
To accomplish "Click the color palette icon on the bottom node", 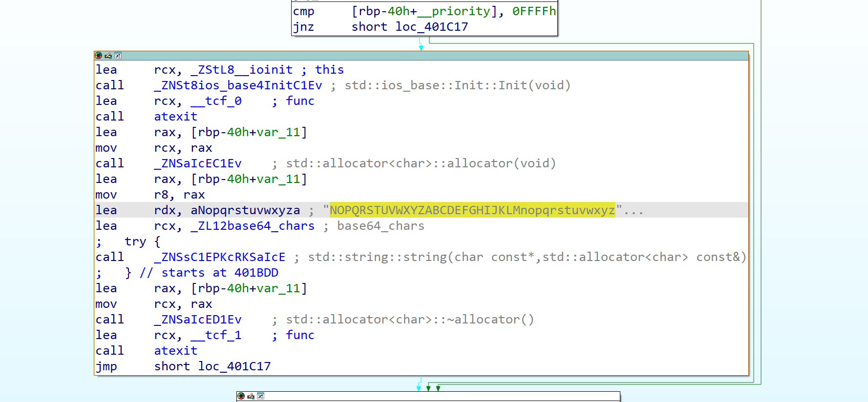I will point(241,396).
